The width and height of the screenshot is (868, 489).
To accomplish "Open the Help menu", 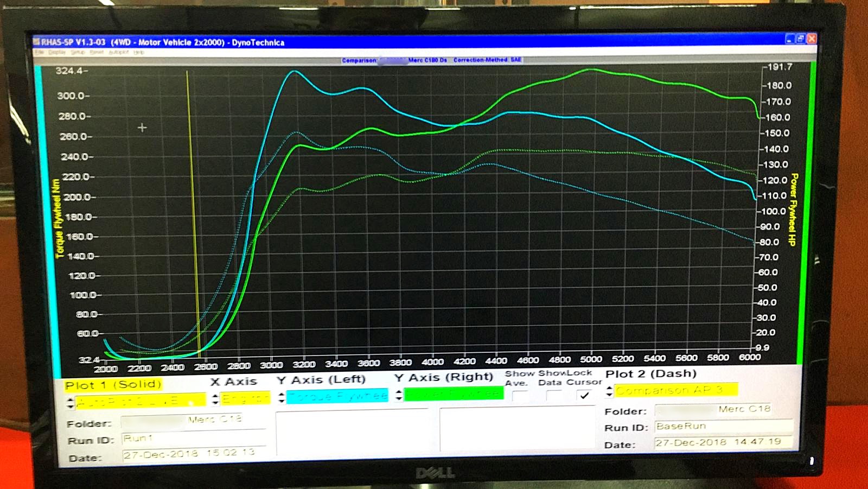I will [139, 52].
